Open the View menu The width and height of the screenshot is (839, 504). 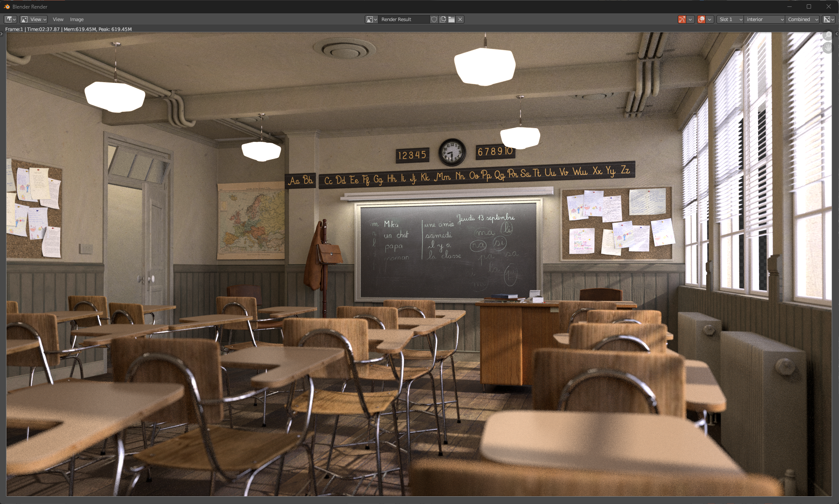coord(58,19)
